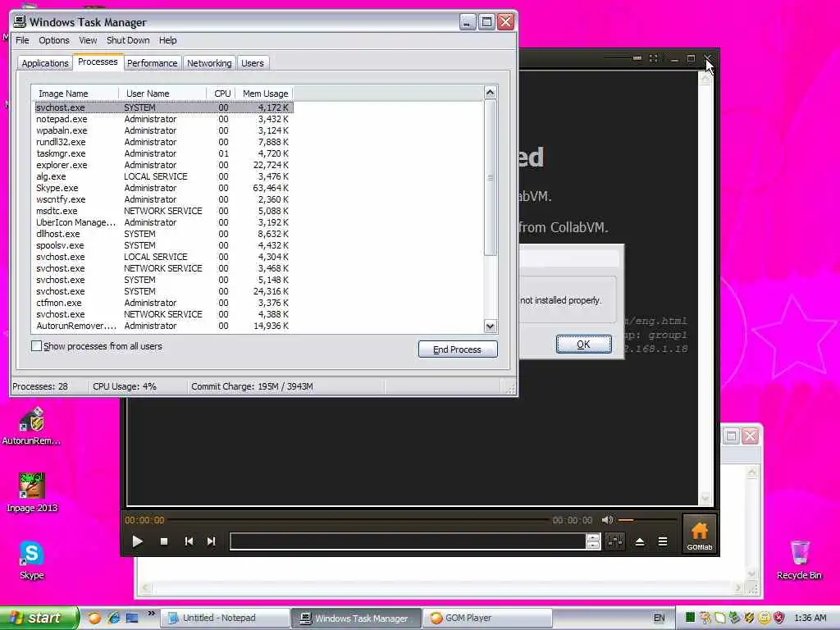Image resolution: width=840 pixels, height=630 pixels.
Task: Click the Show Desktop quick launch icon
Action: [x=132, y=618]
